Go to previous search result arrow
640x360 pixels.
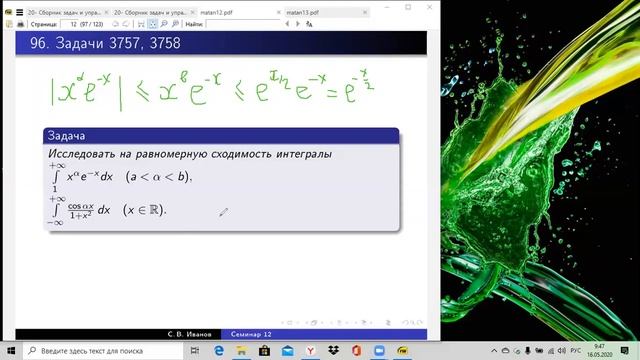point(287,24)
